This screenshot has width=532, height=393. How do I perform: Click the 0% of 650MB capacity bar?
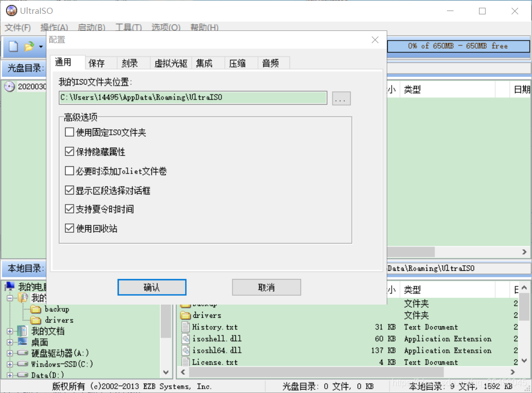[x=459, y=46]
